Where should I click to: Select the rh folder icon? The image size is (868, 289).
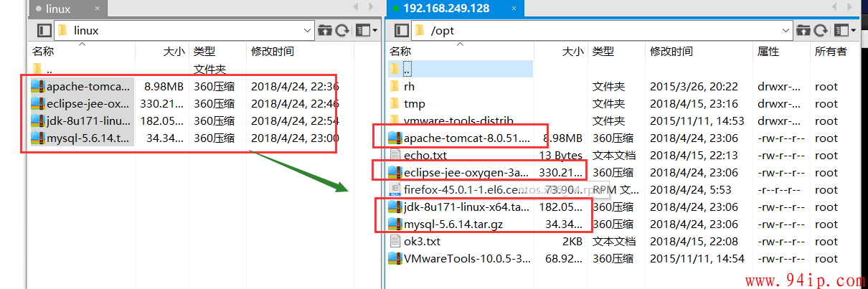395,86
